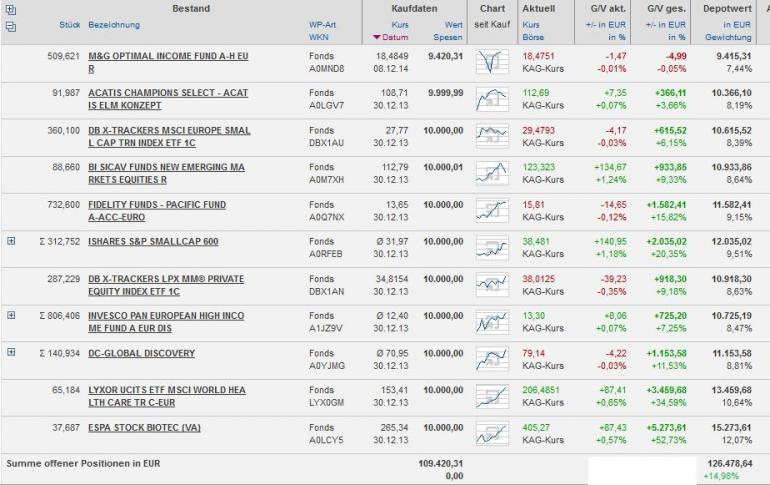Viewport: 770px width, 485px height.
Task: Open chart thumbnail for DC-GLOBAL DISCOVERY
Action: 492,359
